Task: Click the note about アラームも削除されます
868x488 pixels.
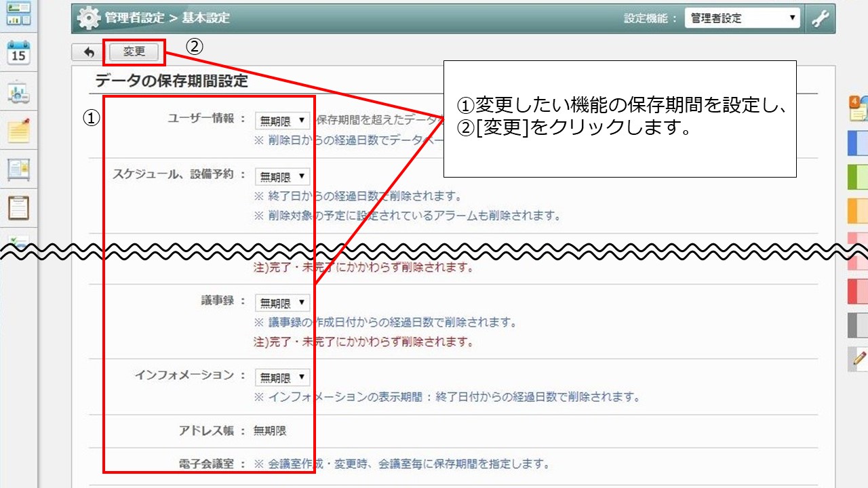Action: click(408, 216)
